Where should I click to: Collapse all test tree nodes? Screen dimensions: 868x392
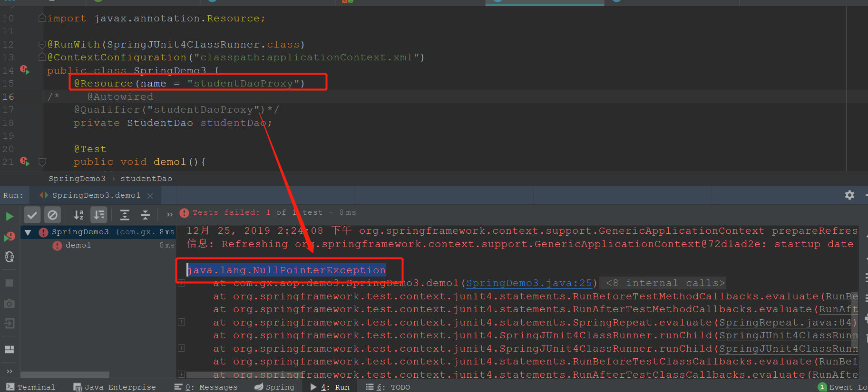(x=145, y=215)
